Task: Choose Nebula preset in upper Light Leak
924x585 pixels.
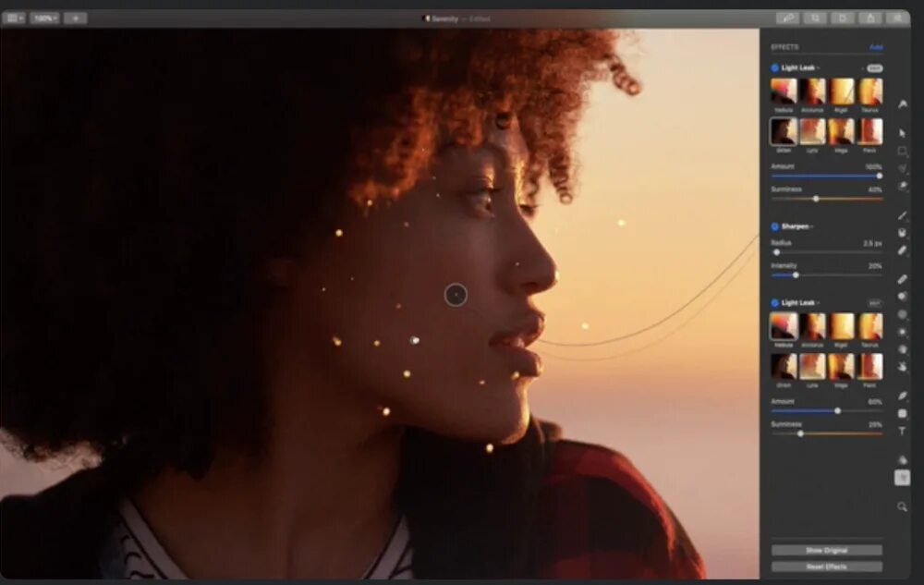Action: pos(784,91)
